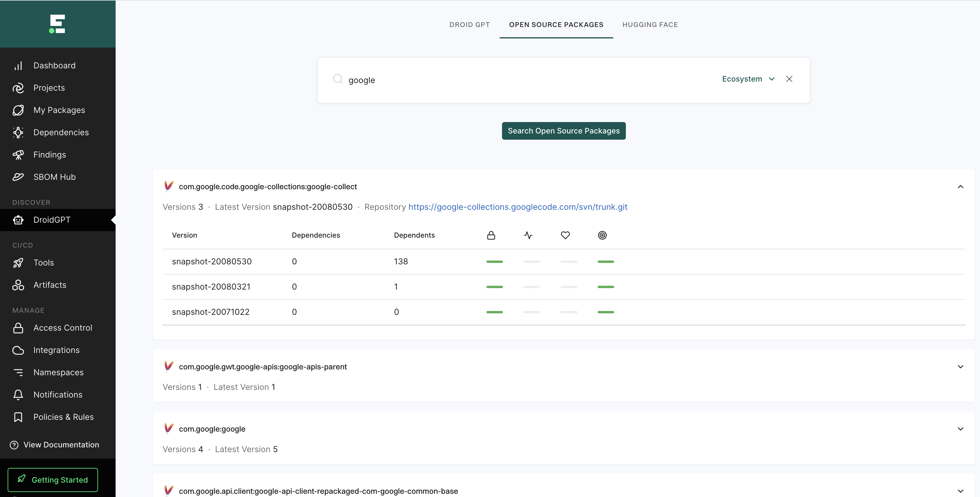The image size is (980, 497).
Task: Open My Packages menu item
Action: click(x=58, y=110)
